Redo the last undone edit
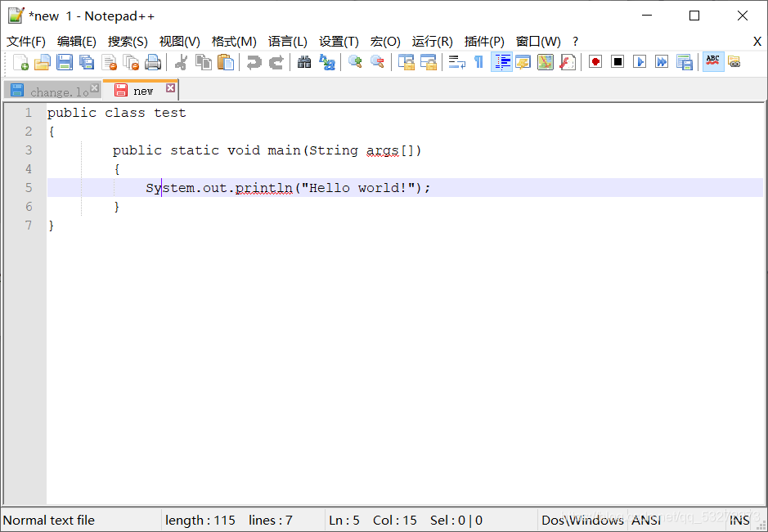This screenshot has height=532, width=768. tap(276, 62)
